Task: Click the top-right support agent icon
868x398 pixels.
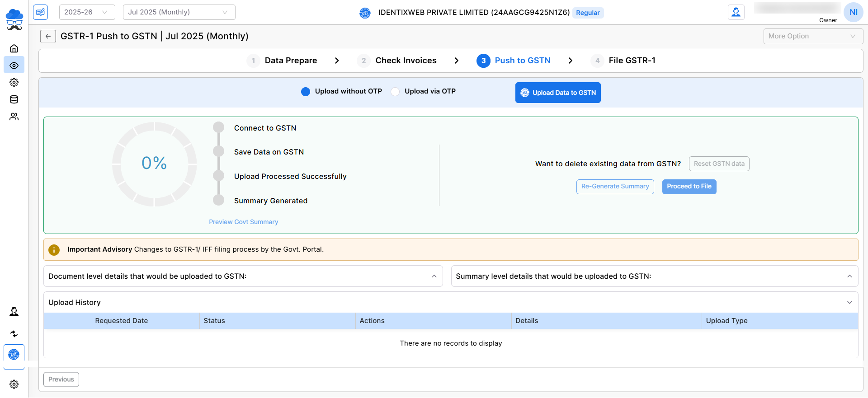Action: (x=736, y=12)
